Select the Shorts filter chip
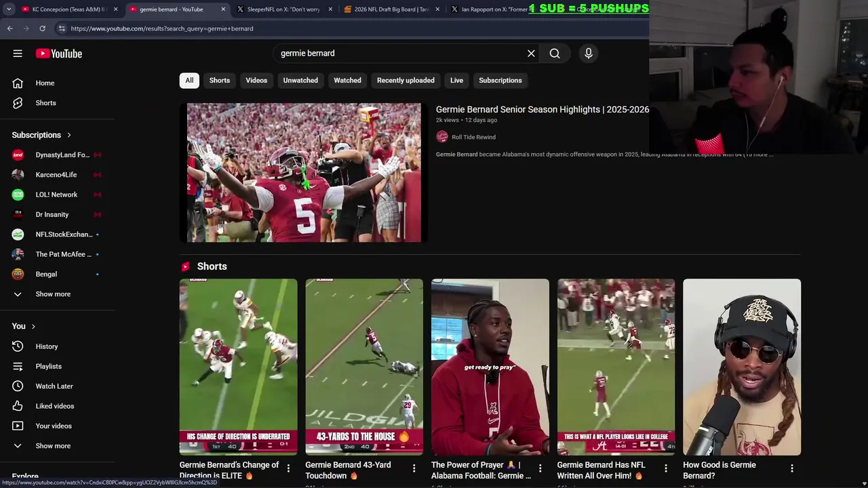Viewport: 868px width, 488px height. point(220,80)
